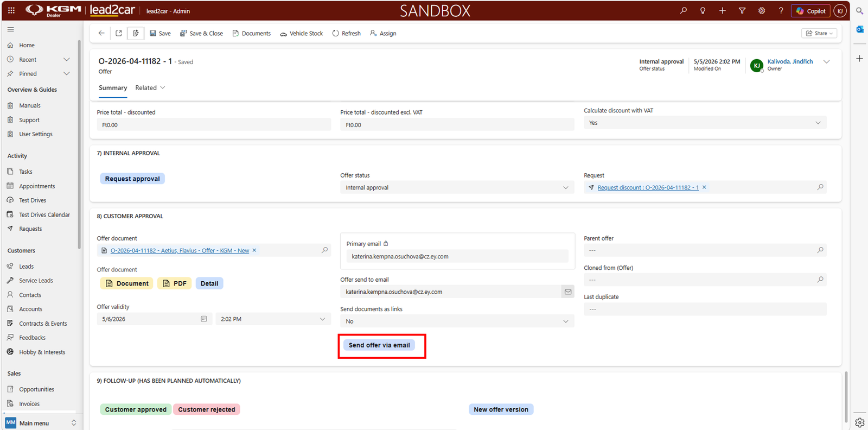Click the Send offer via email button
868x430 pixels.
(379, 345)
